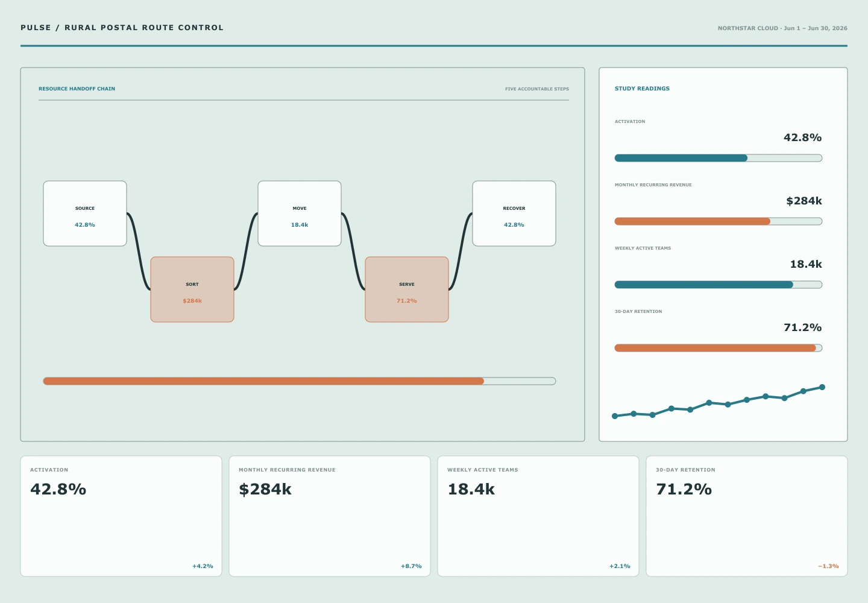This screenshot has width=868, height=603.
Task: Select the SORT step node
Action: tap(192, 289)
